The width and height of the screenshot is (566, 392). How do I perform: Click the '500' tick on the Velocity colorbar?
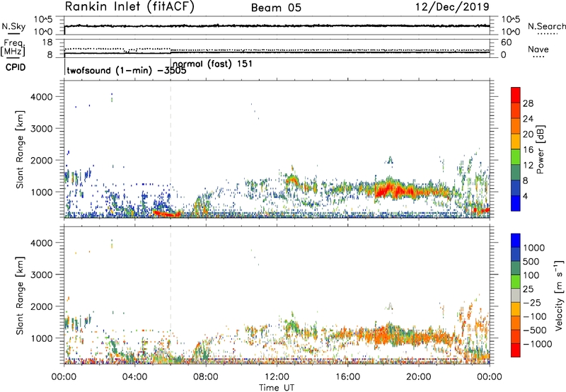click(533, 262)
